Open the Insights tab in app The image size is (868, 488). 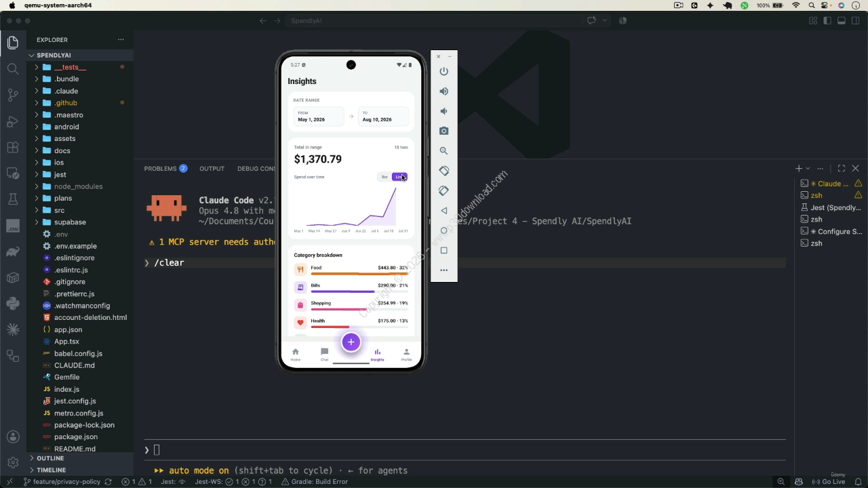(x=377, y=355)
